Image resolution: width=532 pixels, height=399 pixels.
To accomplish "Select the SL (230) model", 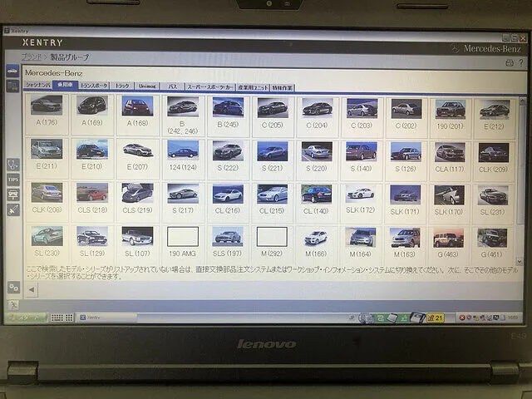I will point(47,236).
